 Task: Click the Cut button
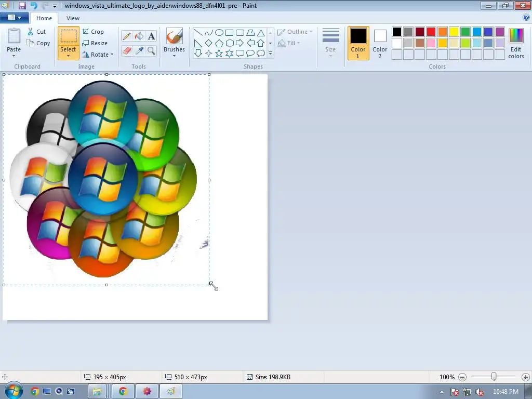click(37, 32)
